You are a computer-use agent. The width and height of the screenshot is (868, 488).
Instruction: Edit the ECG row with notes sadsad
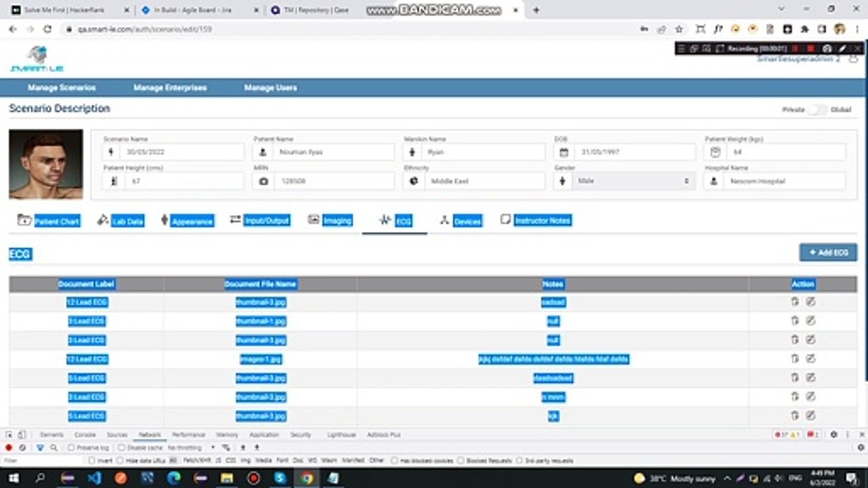point(810,302)
